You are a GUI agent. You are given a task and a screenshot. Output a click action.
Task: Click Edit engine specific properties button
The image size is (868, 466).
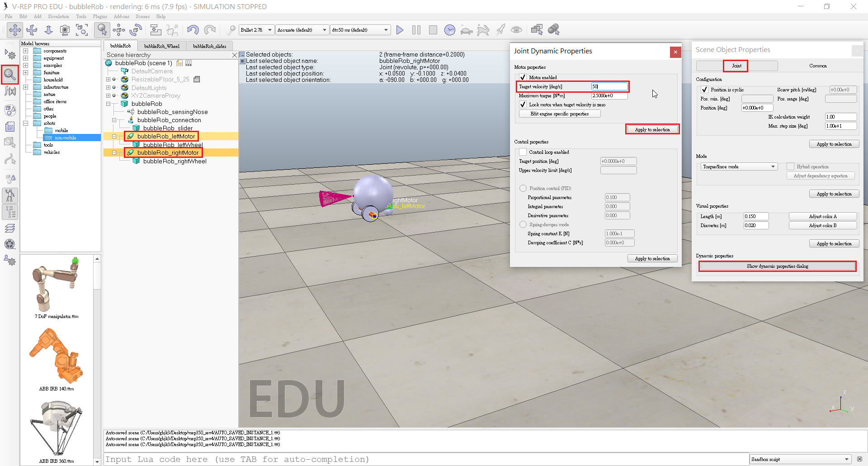click(560, 114)
